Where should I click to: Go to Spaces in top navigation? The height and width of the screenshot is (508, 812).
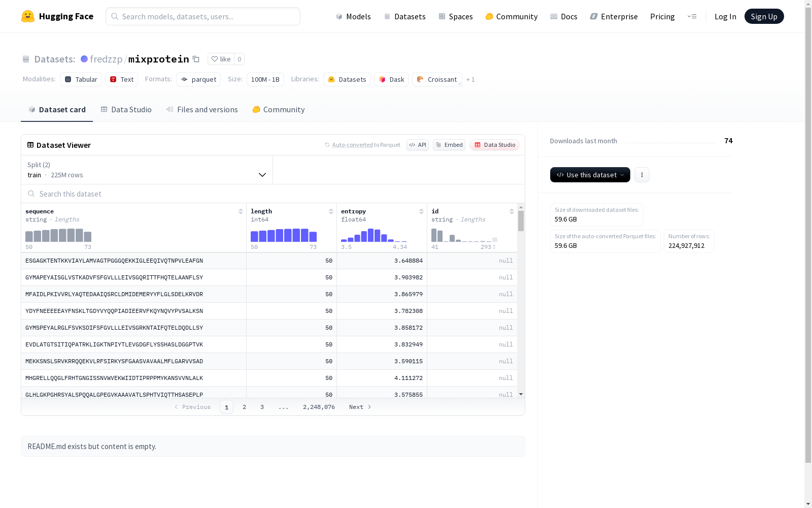pyautogui.click(x=456, y=16)
